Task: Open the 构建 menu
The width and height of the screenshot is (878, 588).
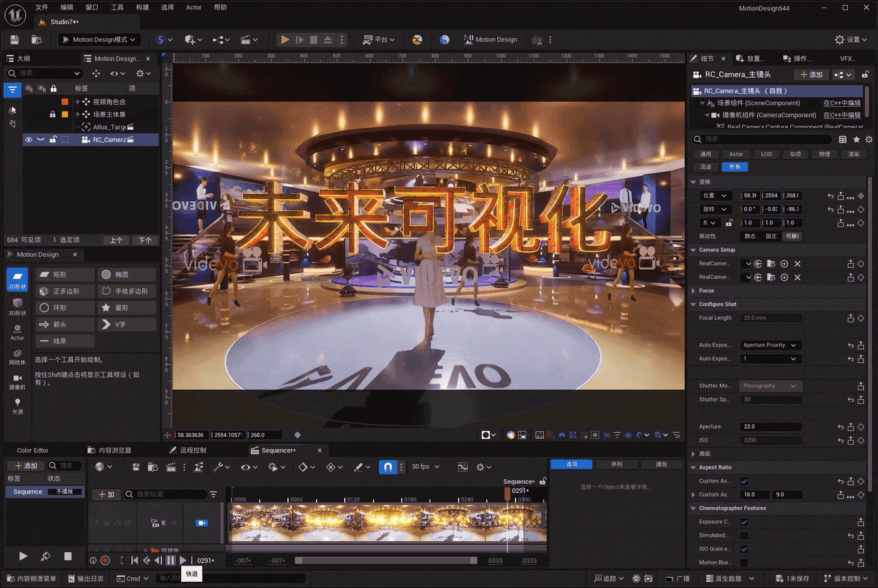Action: (143, 8)
